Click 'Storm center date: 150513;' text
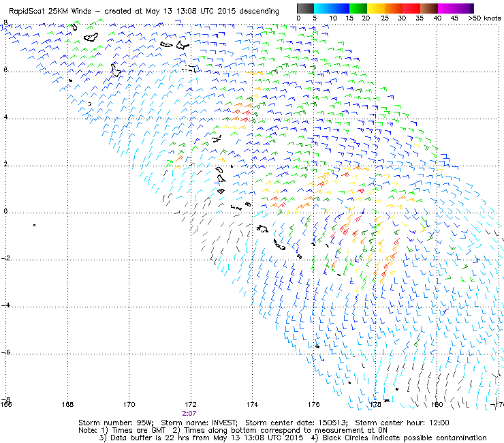This screenshot has width=504, height=443. [x=297, y=423]
